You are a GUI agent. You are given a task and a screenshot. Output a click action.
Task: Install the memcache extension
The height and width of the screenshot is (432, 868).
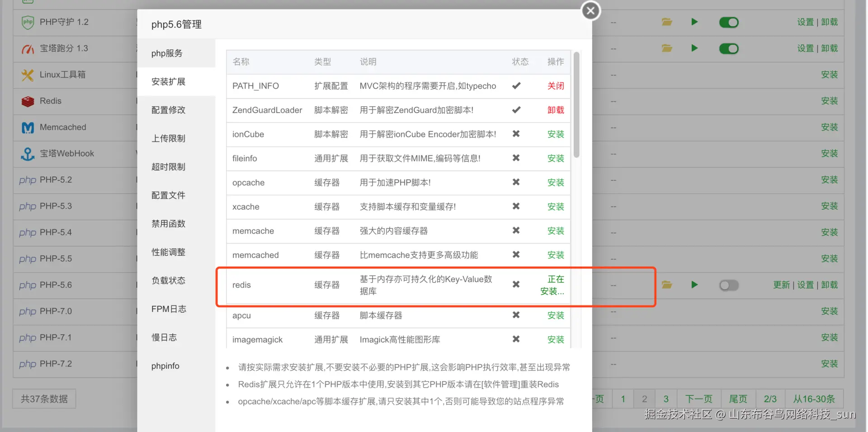coord(556,231)
